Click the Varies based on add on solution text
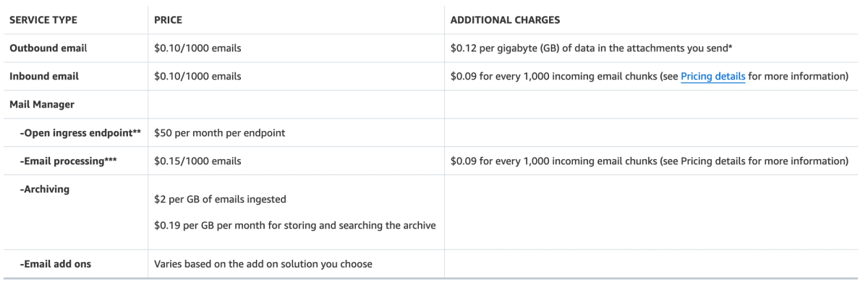Image resolution: width=868 pixels, height=288 pixels. pyautogui.click(x=263, y=264)
